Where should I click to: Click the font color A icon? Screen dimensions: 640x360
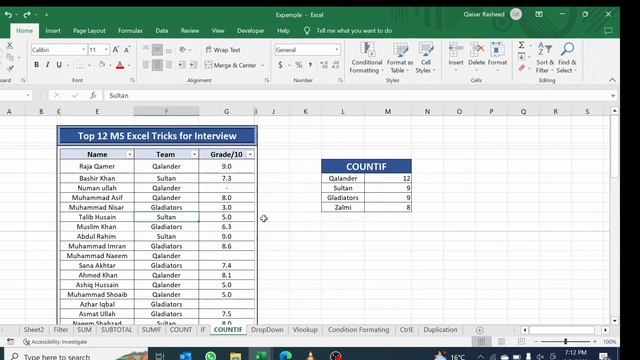[120, 65]
